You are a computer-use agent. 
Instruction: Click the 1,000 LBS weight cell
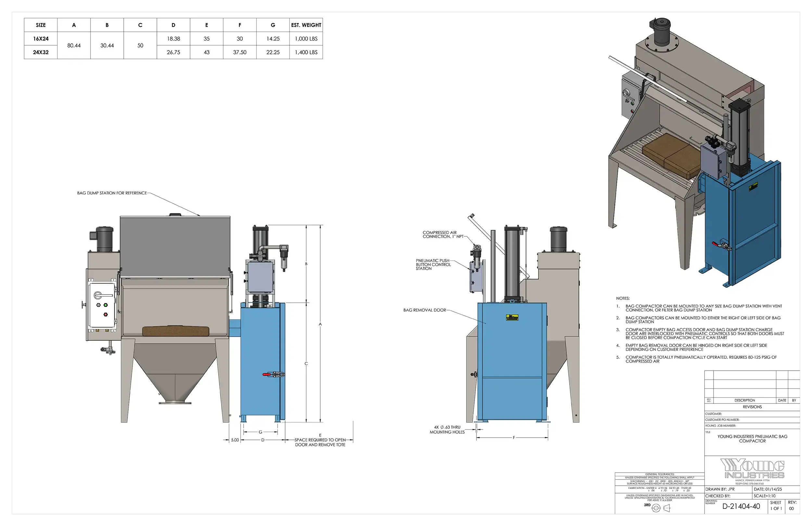(306, 39)
